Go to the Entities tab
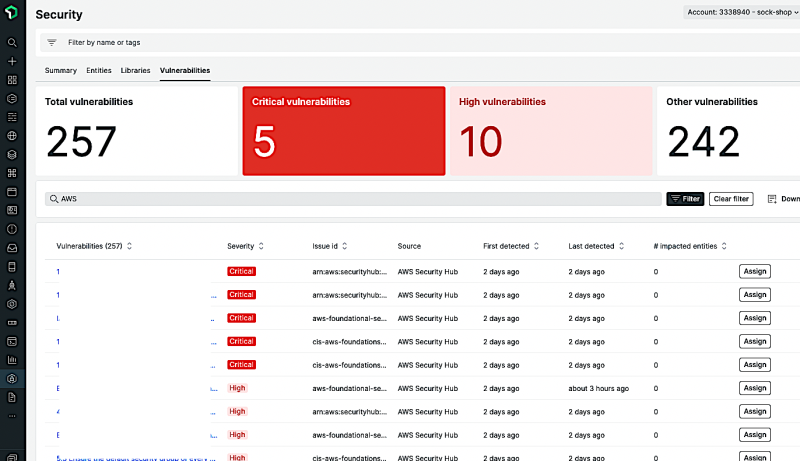 click(99, 71)
